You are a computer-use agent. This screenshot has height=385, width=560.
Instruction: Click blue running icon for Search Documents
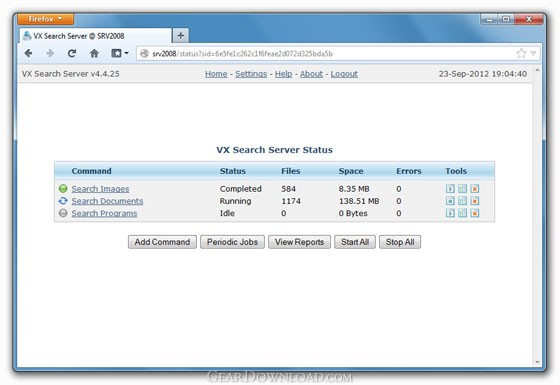coord(63,201)
